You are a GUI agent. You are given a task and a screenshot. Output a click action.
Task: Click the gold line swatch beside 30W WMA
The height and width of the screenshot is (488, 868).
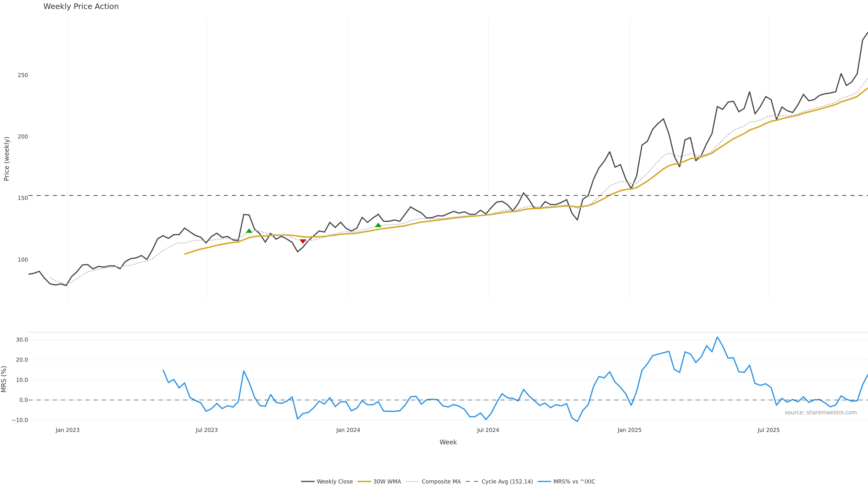point(364,482)
